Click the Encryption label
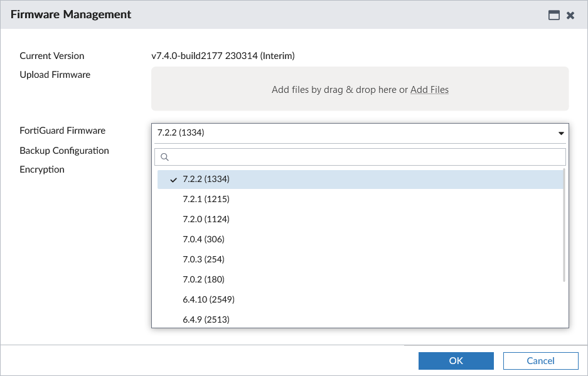Viewport: 588px width, 376px height. pyautogui.click(x=41, y=169)
